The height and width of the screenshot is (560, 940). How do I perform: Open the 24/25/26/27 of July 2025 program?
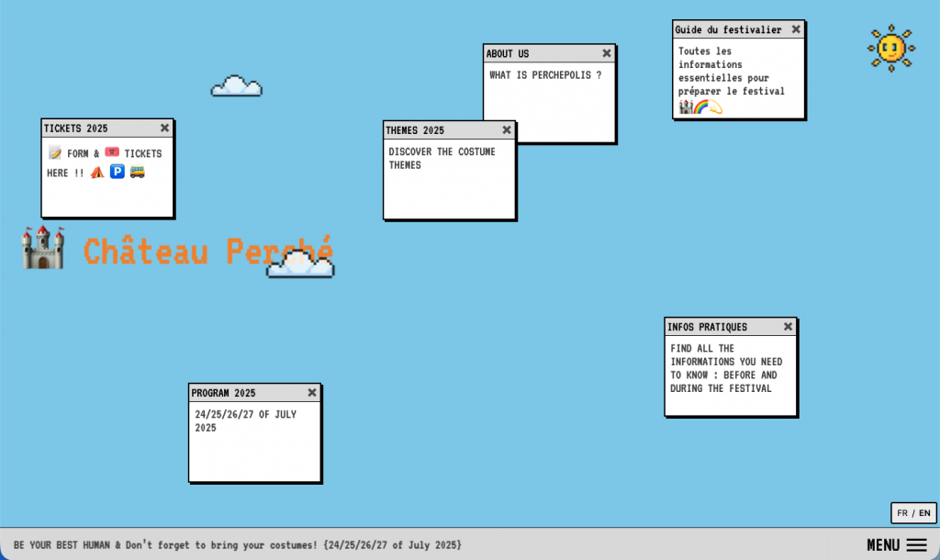click(245, 420)
